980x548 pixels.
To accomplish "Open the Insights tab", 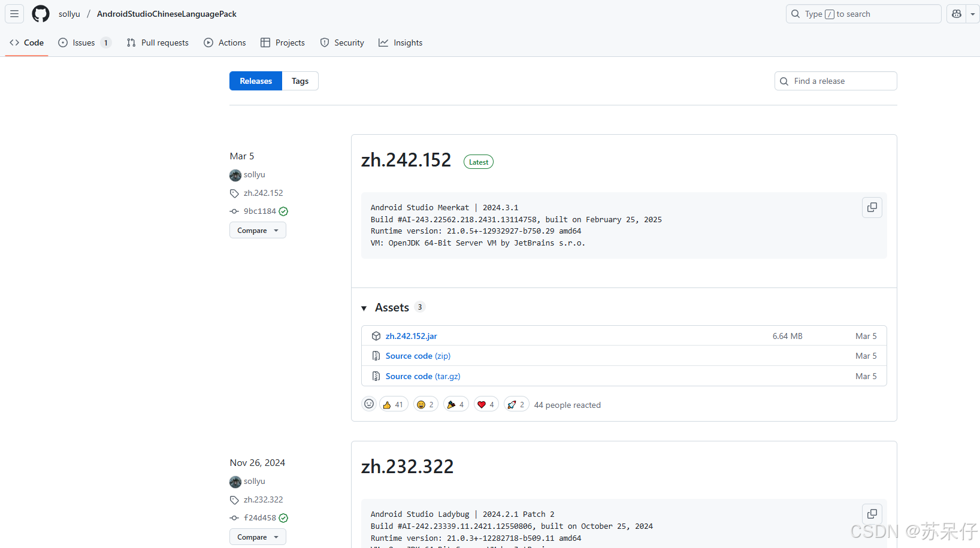I will click(401, 43).
